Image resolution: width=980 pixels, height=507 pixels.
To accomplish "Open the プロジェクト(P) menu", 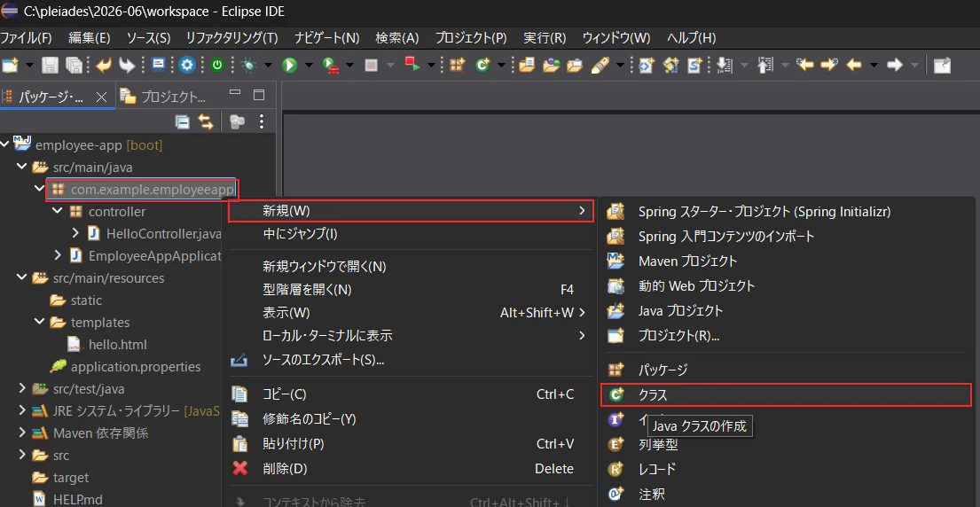I will 471,37.
